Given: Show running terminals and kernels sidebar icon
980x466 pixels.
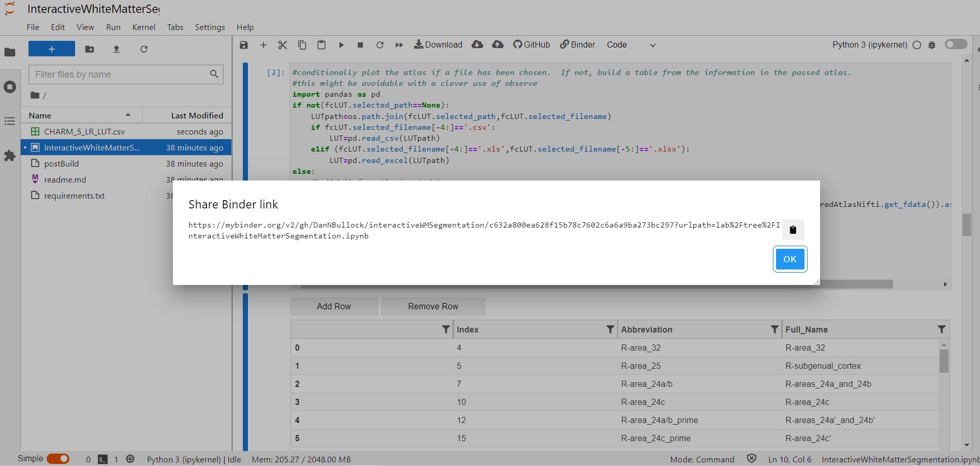Looking at the screenshot, I should [10, 87].
